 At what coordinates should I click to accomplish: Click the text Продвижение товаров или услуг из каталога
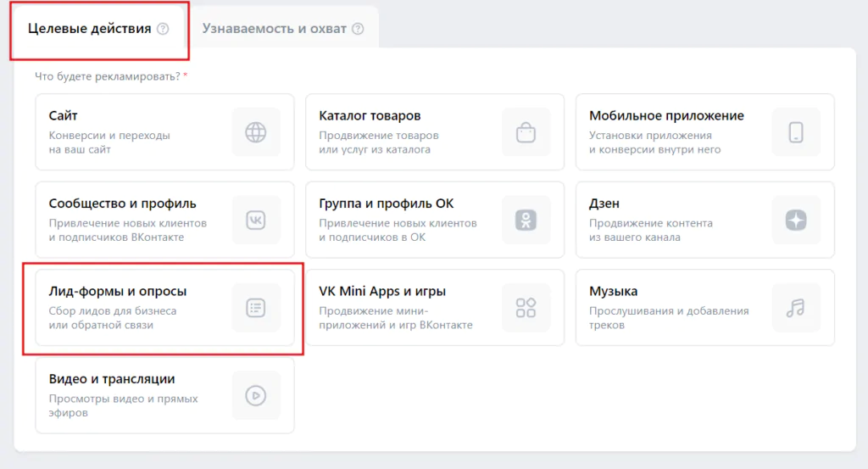pos(379,142)
